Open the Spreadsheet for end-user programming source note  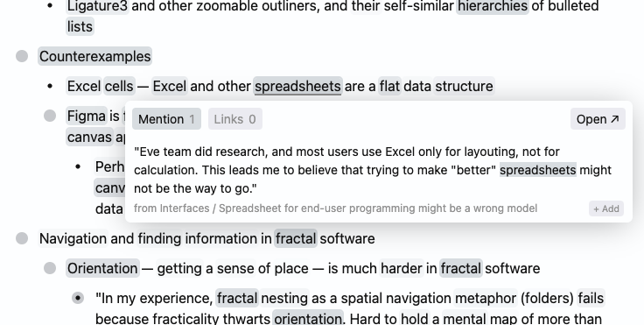pyautogui.click(x=335, y=208)
